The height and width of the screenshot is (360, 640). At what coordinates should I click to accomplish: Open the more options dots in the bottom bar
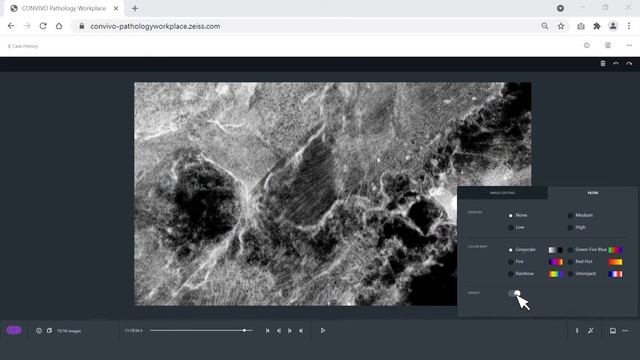625,331
